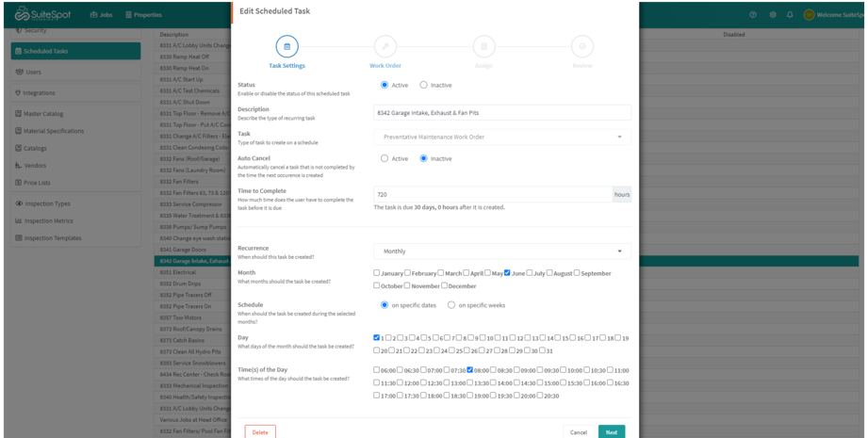Open Inspection Types in the sidebar
The image size is (868, 438).
coord(47,203)
